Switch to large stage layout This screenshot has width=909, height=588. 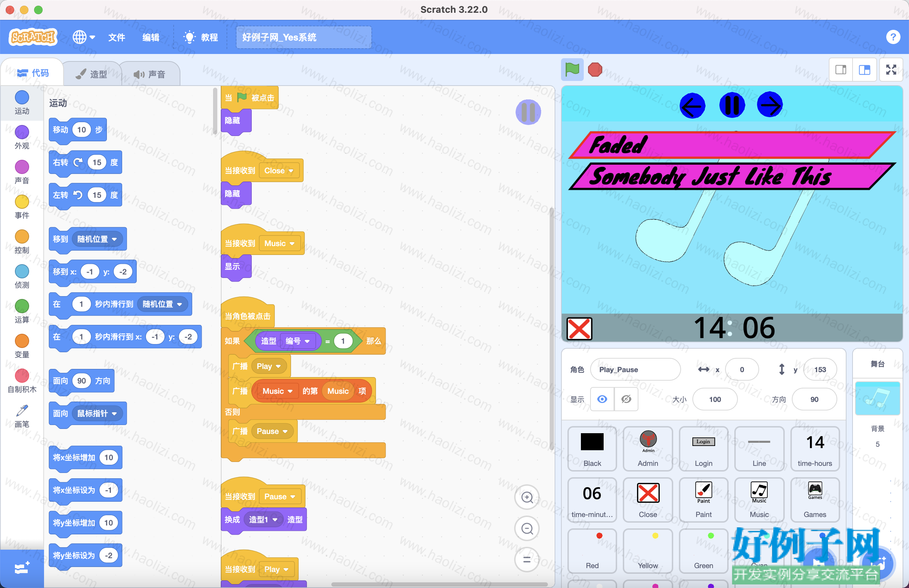point(864,70)
